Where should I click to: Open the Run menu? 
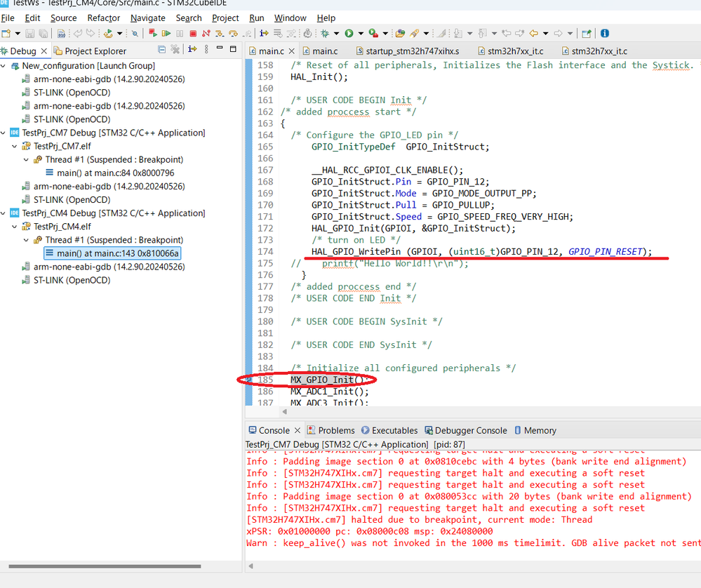point(257,18)
